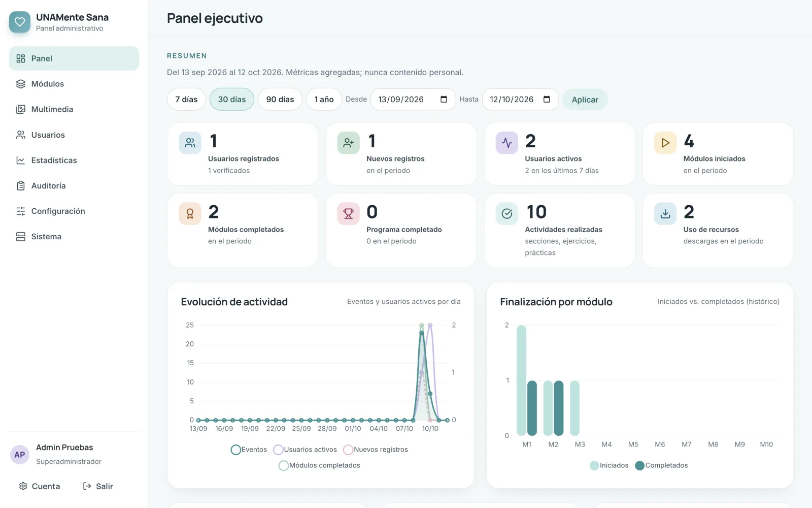Click the UNAMente Sana heart logo
812x508 pixels.
(20, 22)
